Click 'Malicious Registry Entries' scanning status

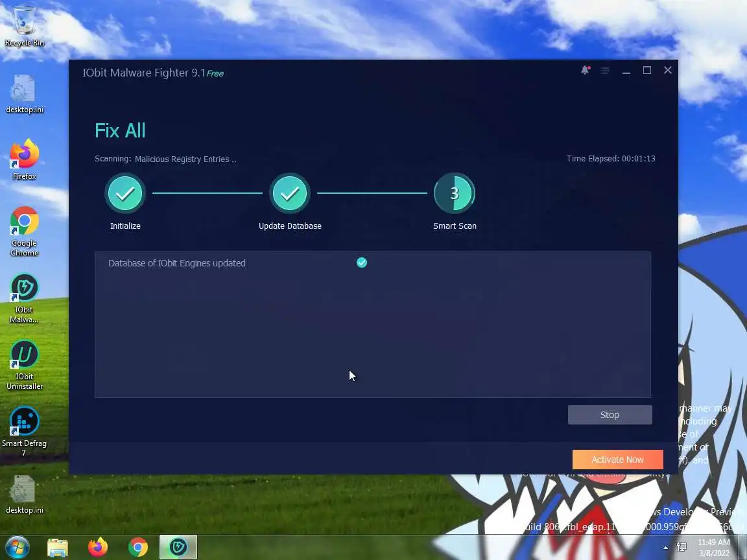click(x=185, y=159)
